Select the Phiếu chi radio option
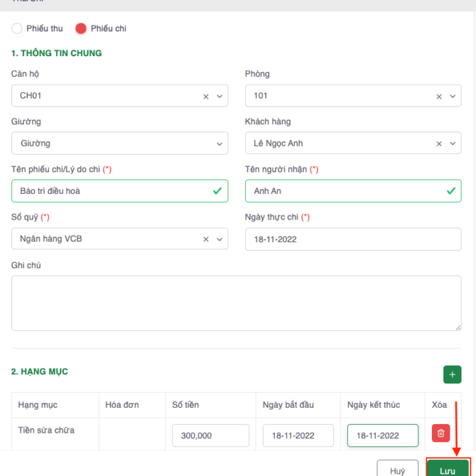 81,28
